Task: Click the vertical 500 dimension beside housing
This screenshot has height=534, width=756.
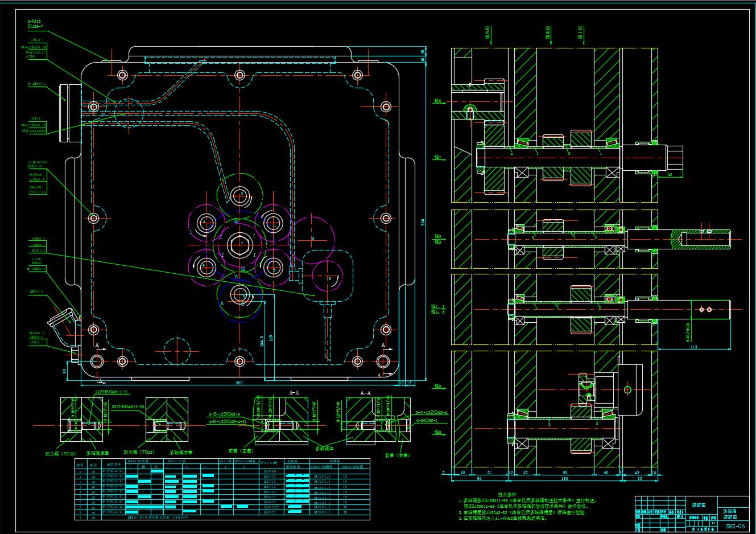Action: [x=423, y=222]
